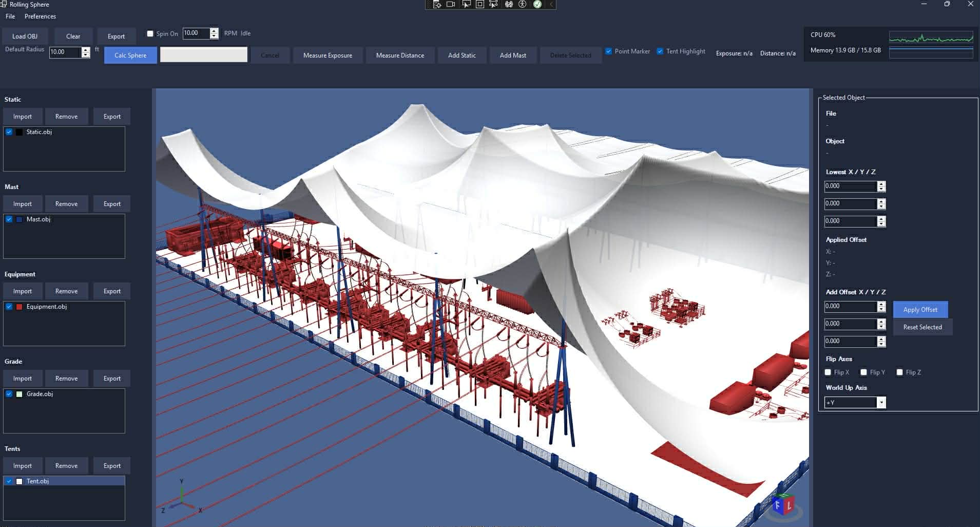Image resolution: width=980 pixels, height=527 pixels.
Task: Click Load OBJ button
Action: point(25,36)
